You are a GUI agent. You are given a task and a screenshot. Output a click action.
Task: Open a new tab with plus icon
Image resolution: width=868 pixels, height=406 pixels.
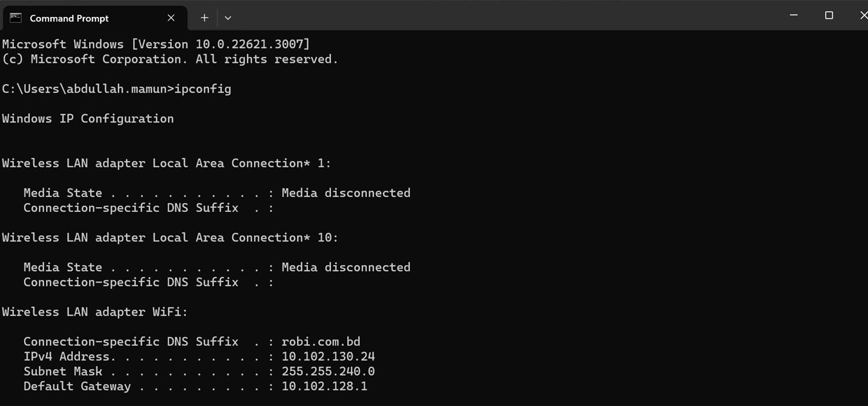[x=204, y=18]
